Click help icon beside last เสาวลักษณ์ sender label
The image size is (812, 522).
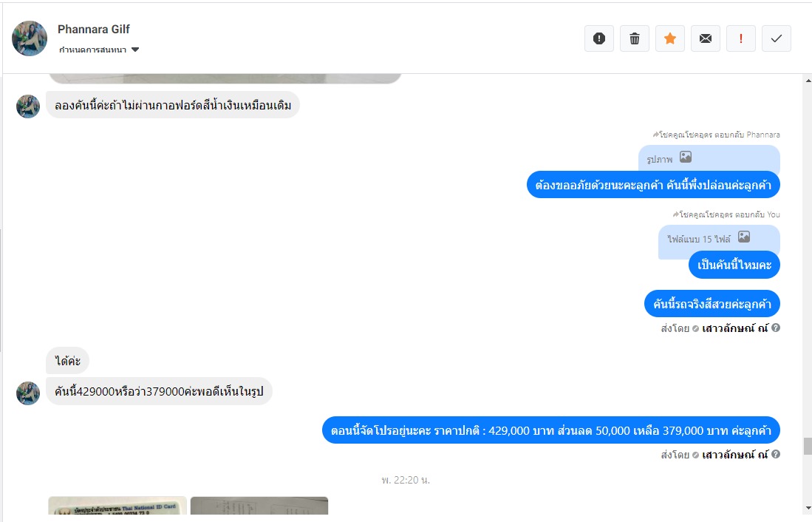click(x=776, y=454)
